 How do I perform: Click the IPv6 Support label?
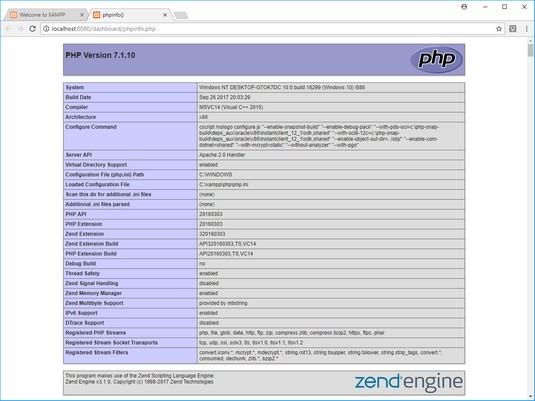81,313
